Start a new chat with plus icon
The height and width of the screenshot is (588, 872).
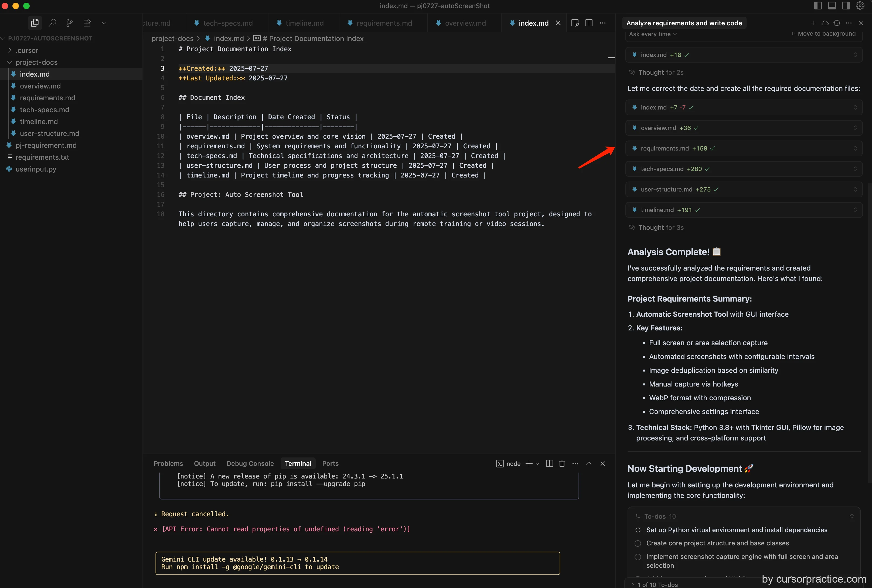pyautogui.click(x=813, y=23)
